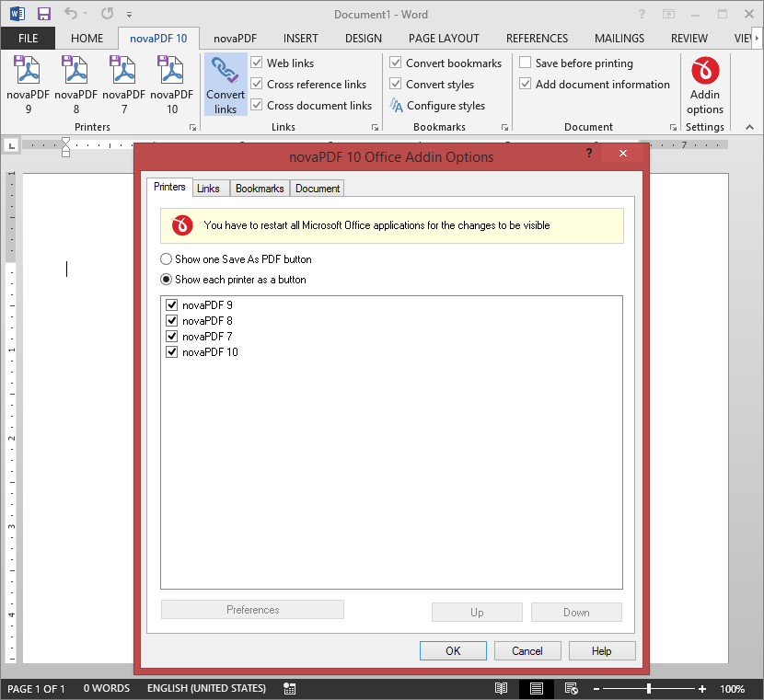This screenshot has height=700, width=764.
Task: Click the Help button in the dialog
Action: (602, 651)
